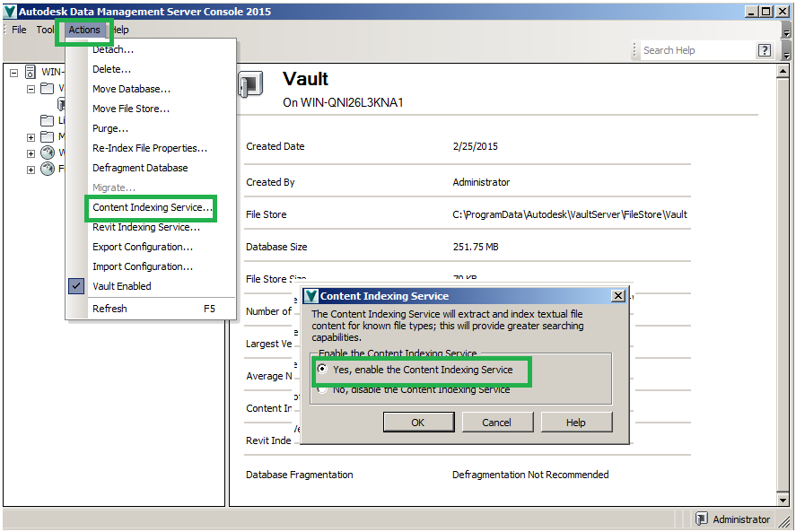Viewport: 796px width, 532px height.
Task: Click the Search Help input field
Action: pos(698,50)
